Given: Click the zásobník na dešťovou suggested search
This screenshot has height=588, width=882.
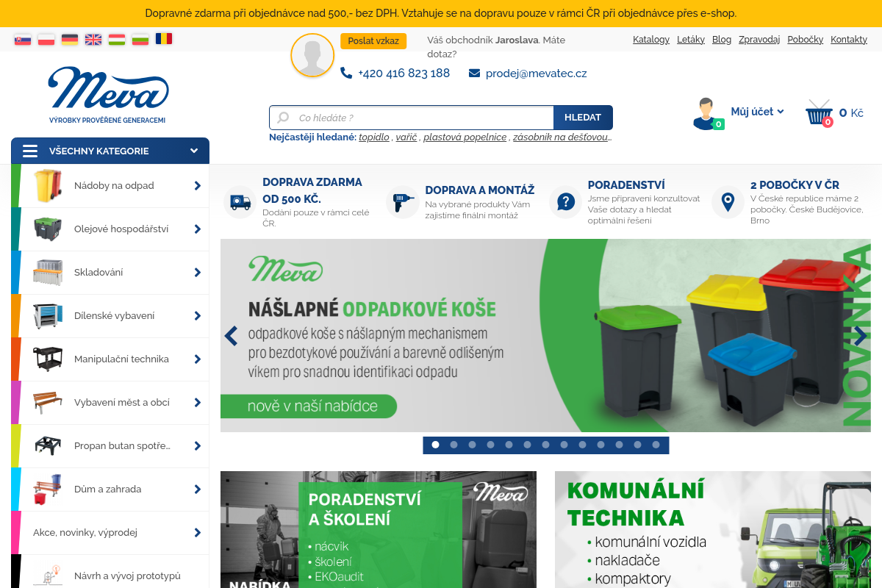Looking at the screenshot, I should (562, 137).
